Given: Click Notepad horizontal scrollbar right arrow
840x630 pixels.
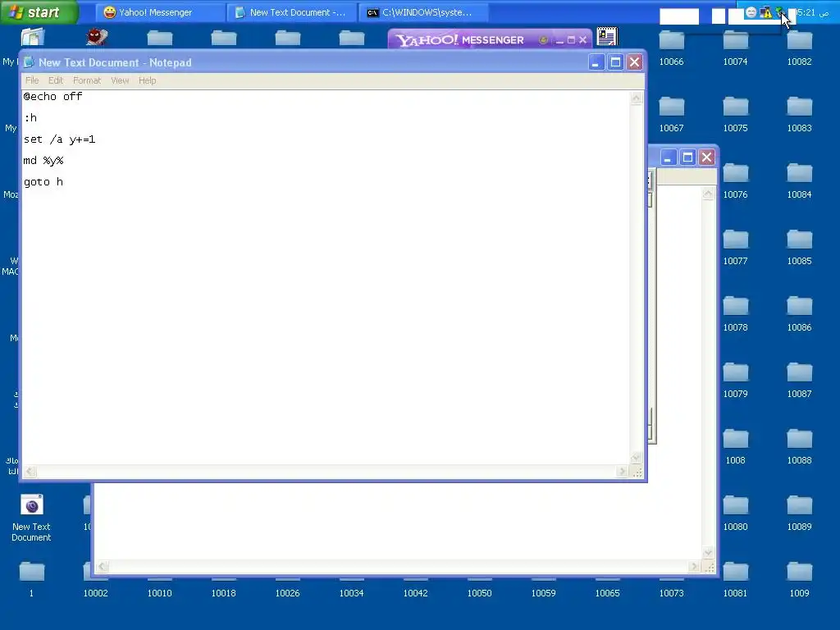Looking at the screenshot, I should pyautogui.click(x=622, y=472).
